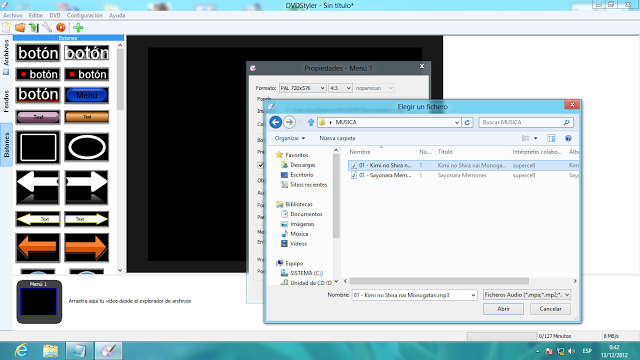Select the Menú 1 thumbnail

(39, 302)
